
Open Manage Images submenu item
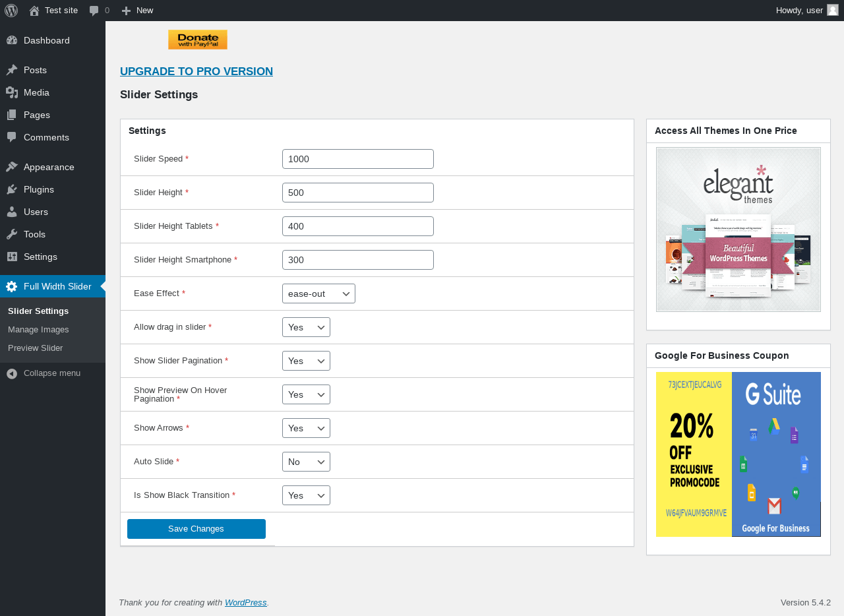point(38,329)
